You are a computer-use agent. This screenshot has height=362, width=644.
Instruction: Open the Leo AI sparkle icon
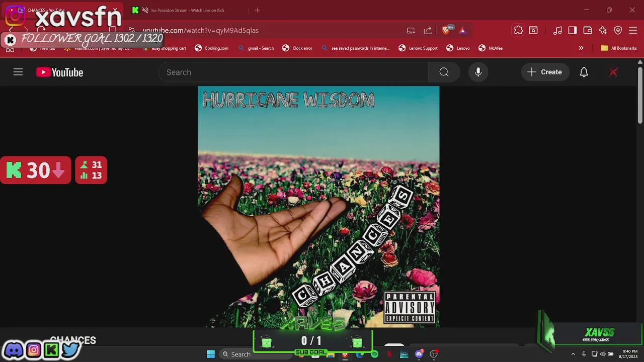click(x=603, y=31)
